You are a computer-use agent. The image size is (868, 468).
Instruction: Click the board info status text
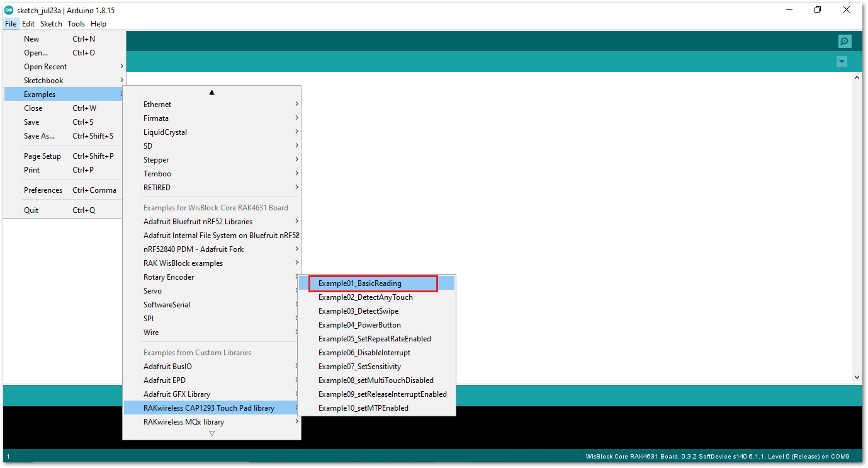click(x=718, y=457)
